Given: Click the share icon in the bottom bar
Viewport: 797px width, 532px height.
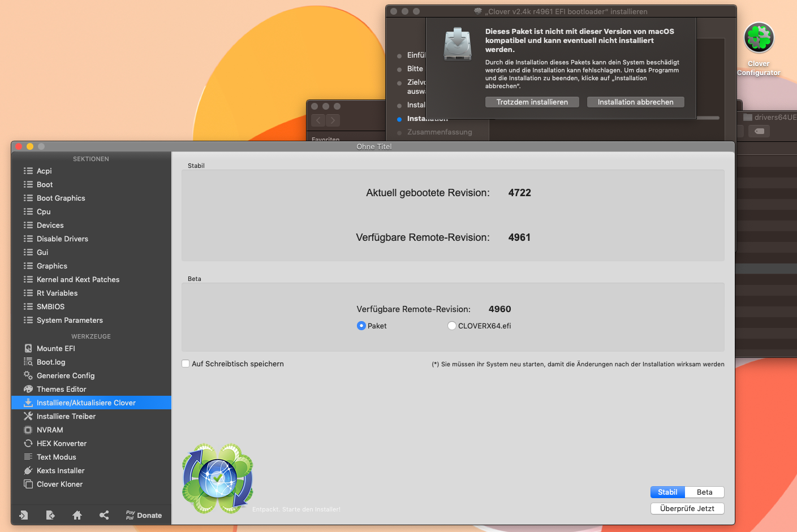Looking at the screenshot, I should [x=104, y=515].
